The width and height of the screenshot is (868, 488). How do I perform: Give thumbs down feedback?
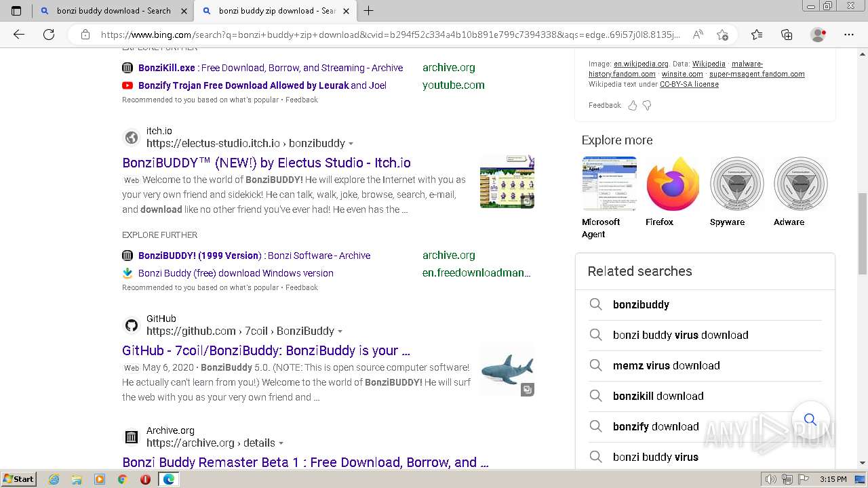(647, 106)
